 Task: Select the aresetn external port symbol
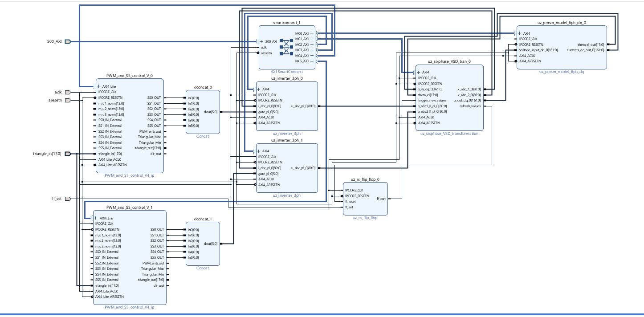click(68, 100)
